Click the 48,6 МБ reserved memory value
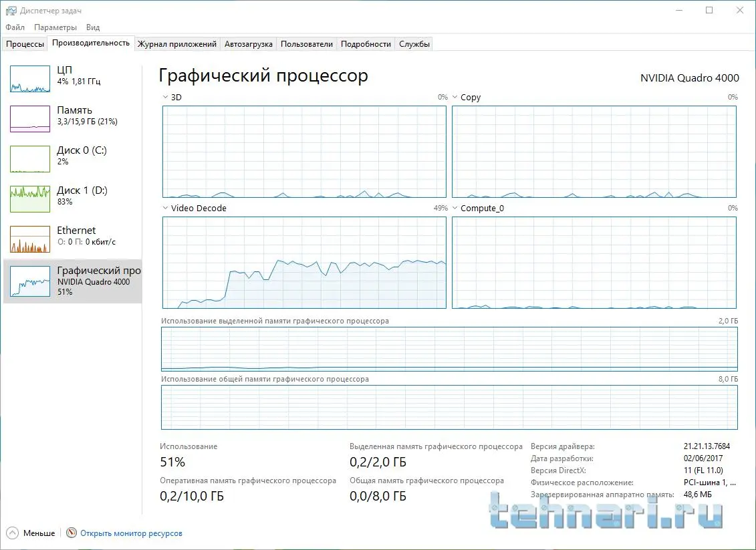756x550 pixels. click(x=698, y=495)
